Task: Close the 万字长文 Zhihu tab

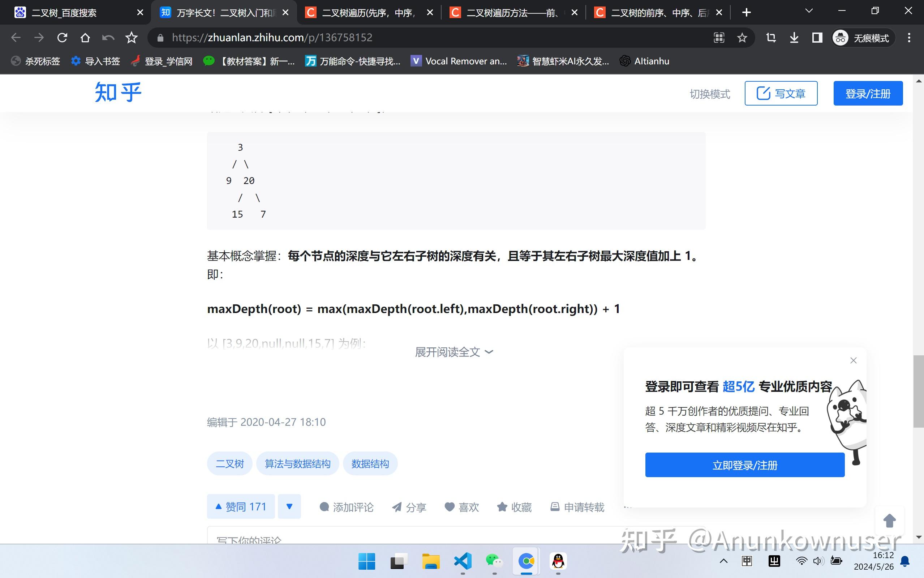Action: click(285, 13)
